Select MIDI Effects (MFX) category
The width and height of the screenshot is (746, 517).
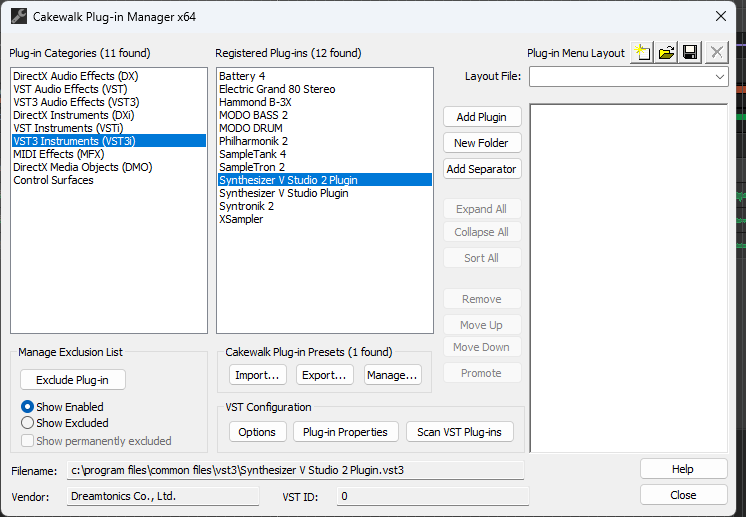[108, 154]
